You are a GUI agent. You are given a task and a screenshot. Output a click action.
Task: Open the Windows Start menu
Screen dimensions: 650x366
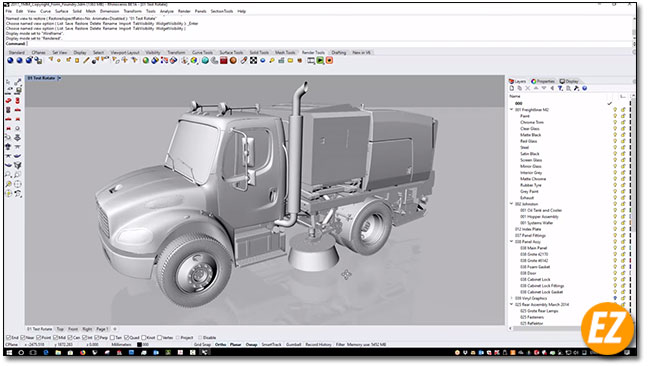[9, 353]
